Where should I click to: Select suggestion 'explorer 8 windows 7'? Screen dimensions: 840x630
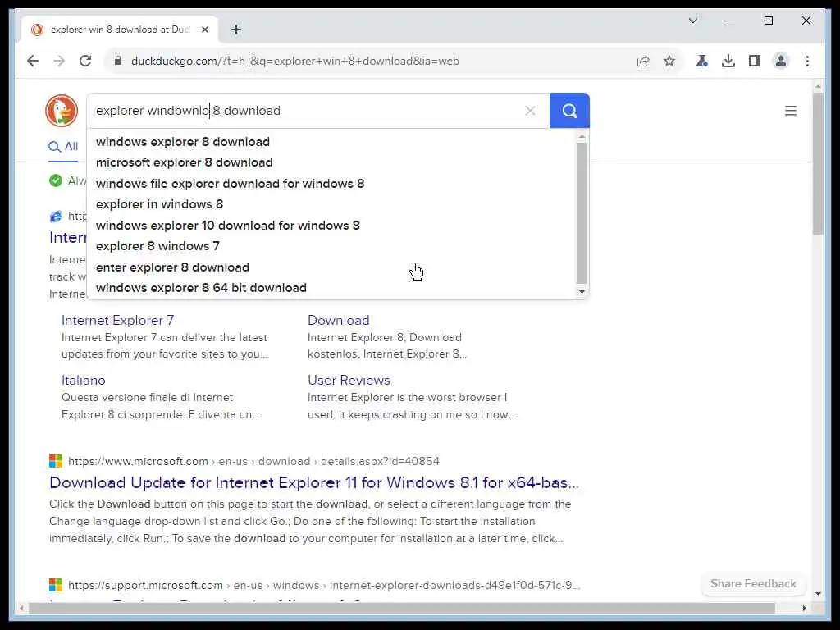click(157, 246)
